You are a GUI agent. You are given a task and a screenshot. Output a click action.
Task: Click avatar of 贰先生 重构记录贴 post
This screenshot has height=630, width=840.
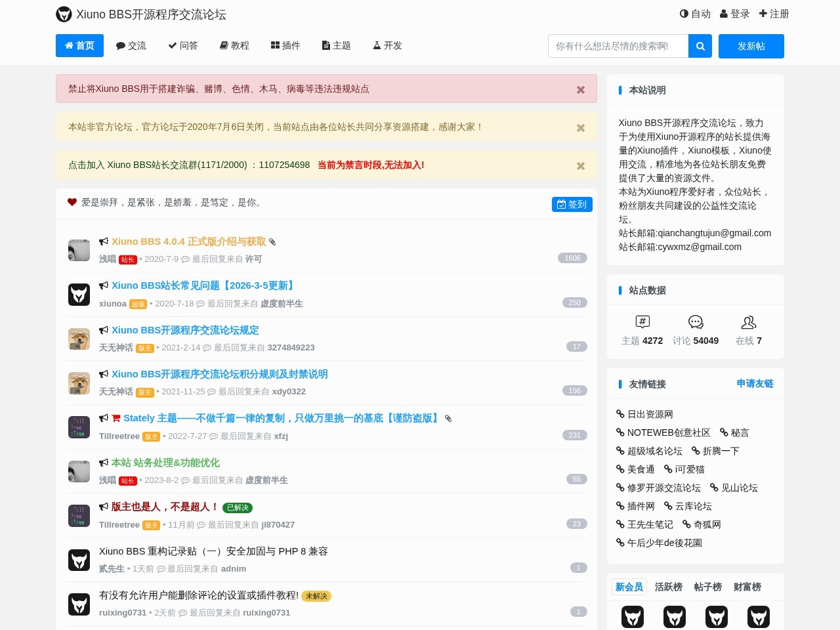tap(79, 560)
